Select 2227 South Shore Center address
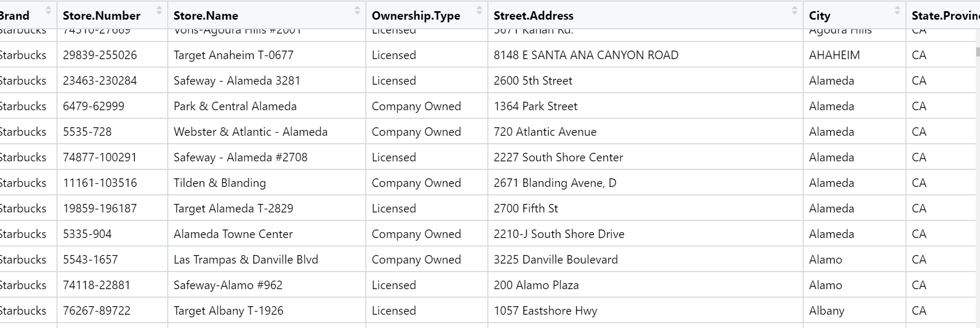The image size is (980, 328). click(558, 157)
